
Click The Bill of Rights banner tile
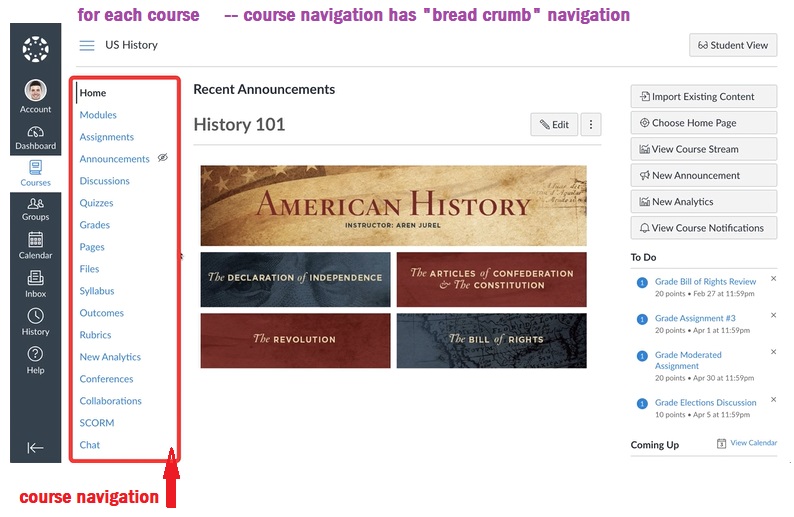491,340
